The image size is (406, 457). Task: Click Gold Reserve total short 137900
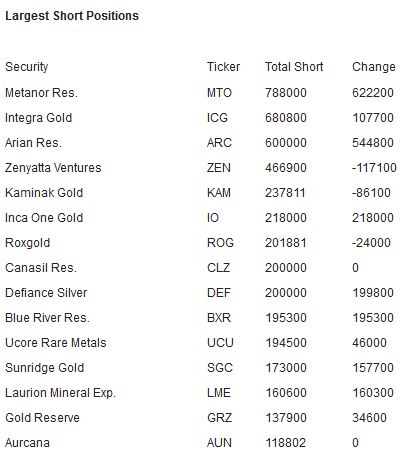pos(286,418)
